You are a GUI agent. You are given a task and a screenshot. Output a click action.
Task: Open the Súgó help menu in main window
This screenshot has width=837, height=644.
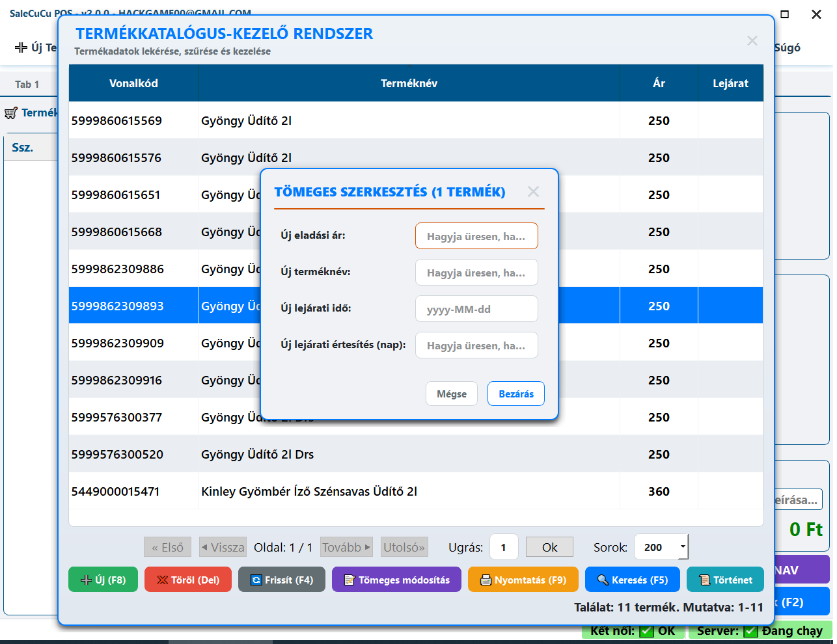point(787,47)
